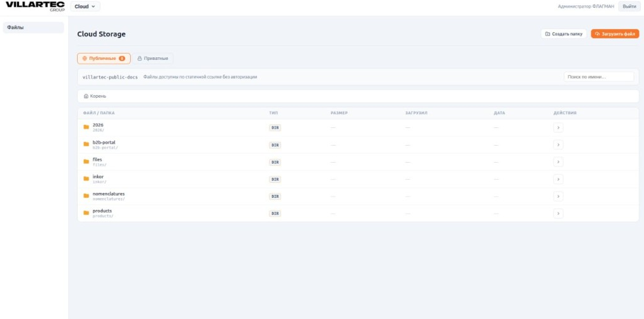Click the home icon beside Корень
644x319 pixels.
86,96
